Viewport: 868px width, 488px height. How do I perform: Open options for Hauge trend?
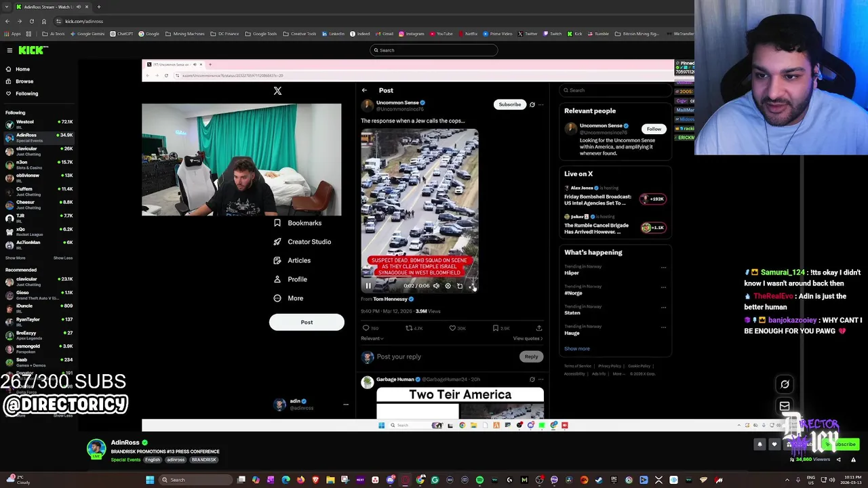point(663,327)
